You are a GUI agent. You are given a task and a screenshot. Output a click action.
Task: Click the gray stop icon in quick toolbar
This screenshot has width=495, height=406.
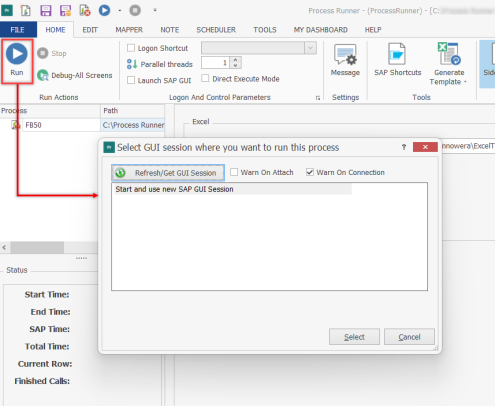pyautogui.click(x=135, y=10)
